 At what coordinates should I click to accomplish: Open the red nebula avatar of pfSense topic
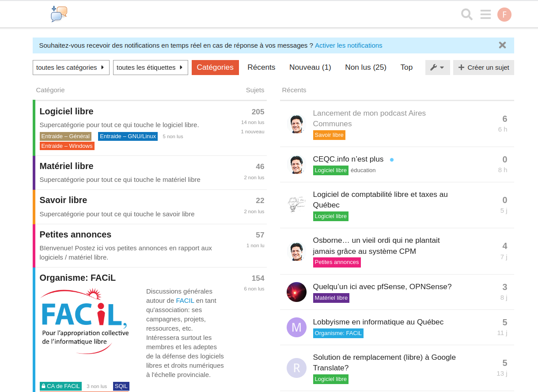296,292
